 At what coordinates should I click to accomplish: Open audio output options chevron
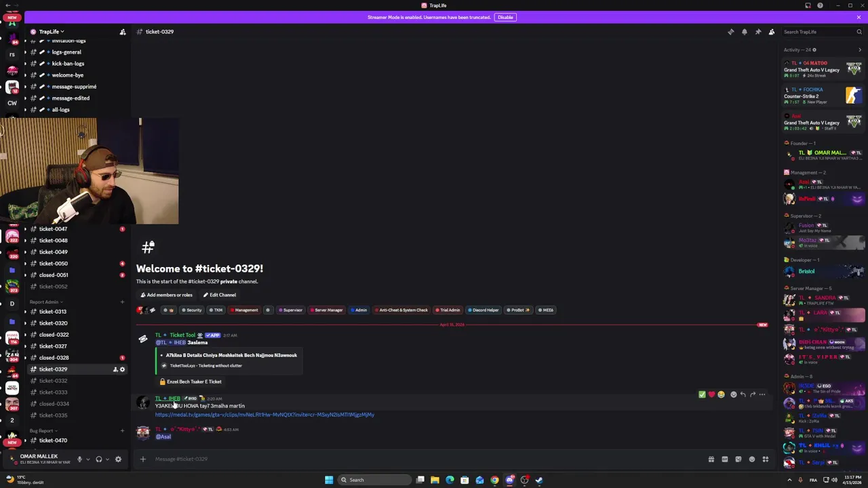106,460
